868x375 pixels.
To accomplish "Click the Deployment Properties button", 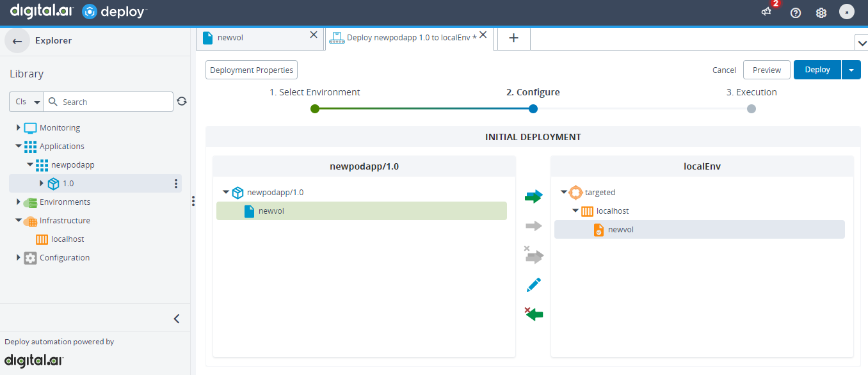I will [x=252, y=70].
